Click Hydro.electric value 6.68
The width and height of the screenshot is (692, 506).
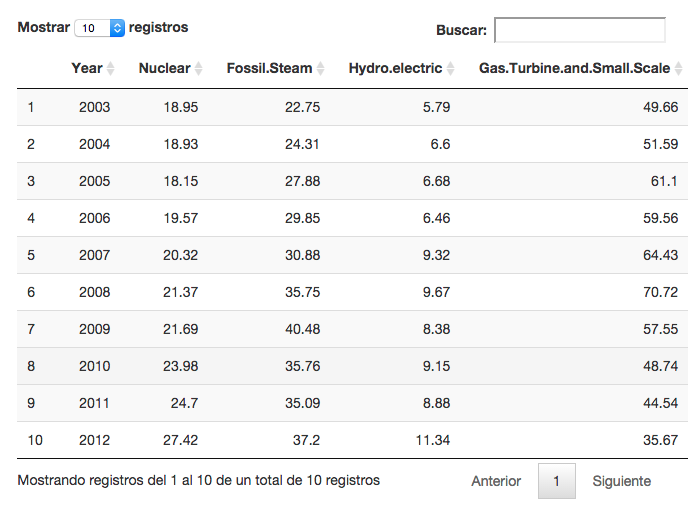click(x=436, y=181)
